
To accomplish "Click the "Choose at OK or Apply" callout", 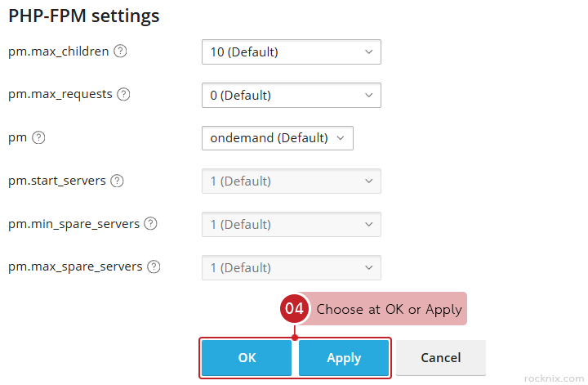I will pos(389,309).
